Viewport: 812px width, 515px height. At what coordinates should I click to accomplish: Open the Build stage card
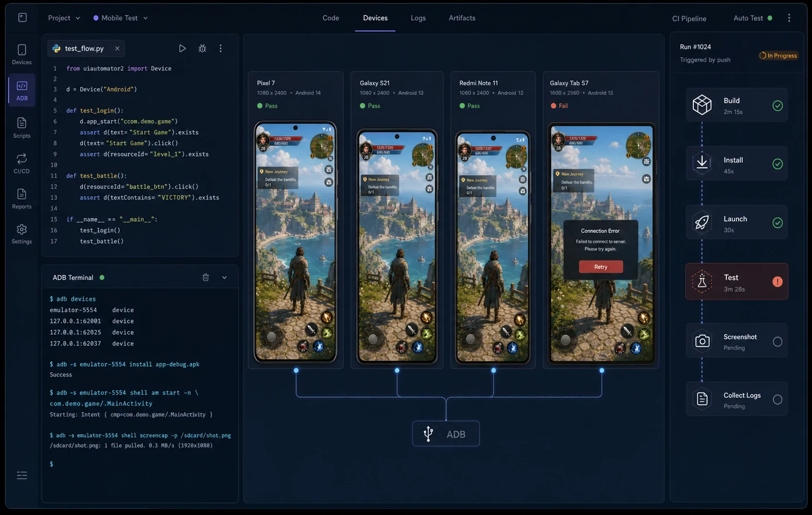coord(737,105)
